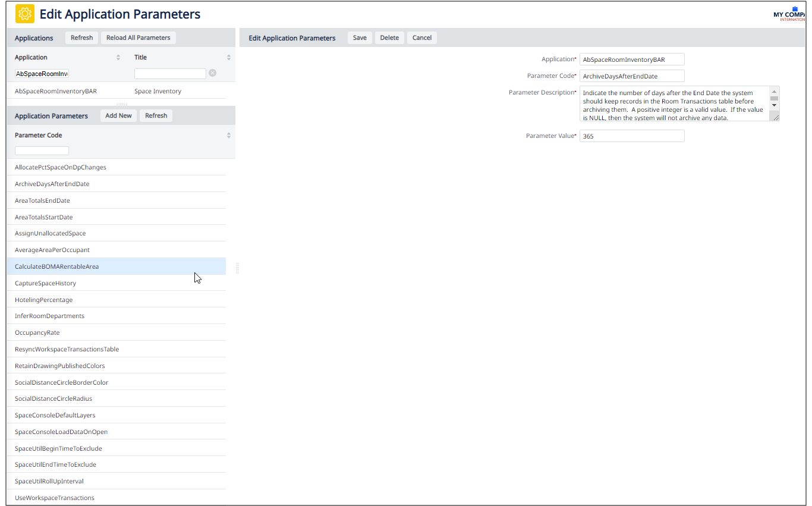Click the divider grip between the left panels
The width and height of the screenshot is (812, 506).
(x=121, y=104)
